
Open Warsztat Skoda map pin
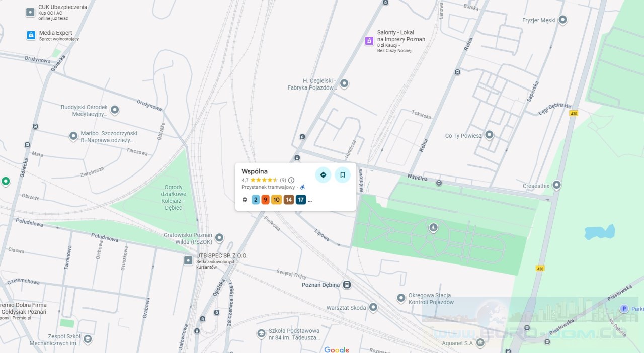point(373,307)
